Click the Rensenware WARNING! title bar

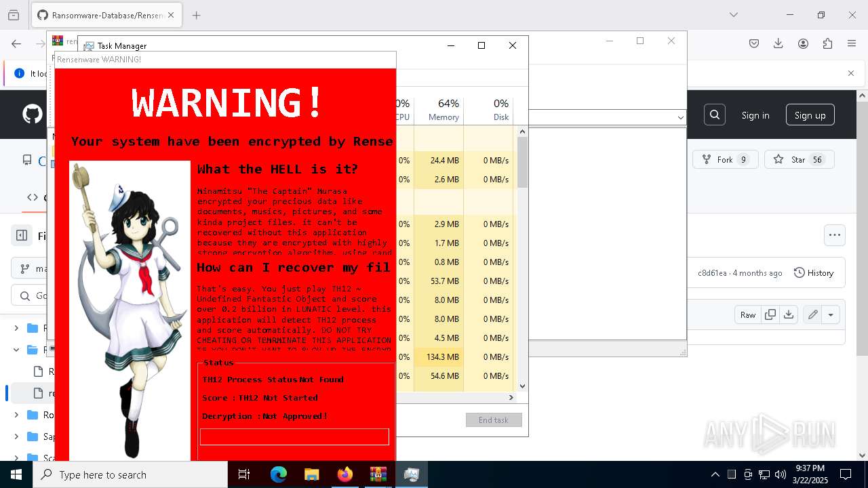tap(224, 60)
